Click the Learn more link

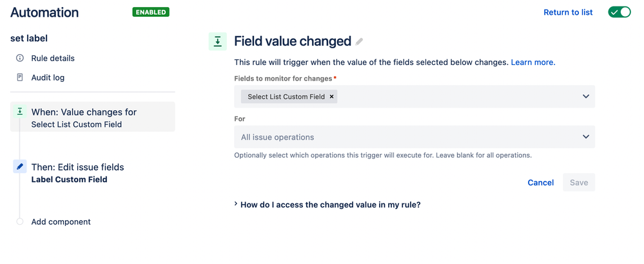click(533, 62)
